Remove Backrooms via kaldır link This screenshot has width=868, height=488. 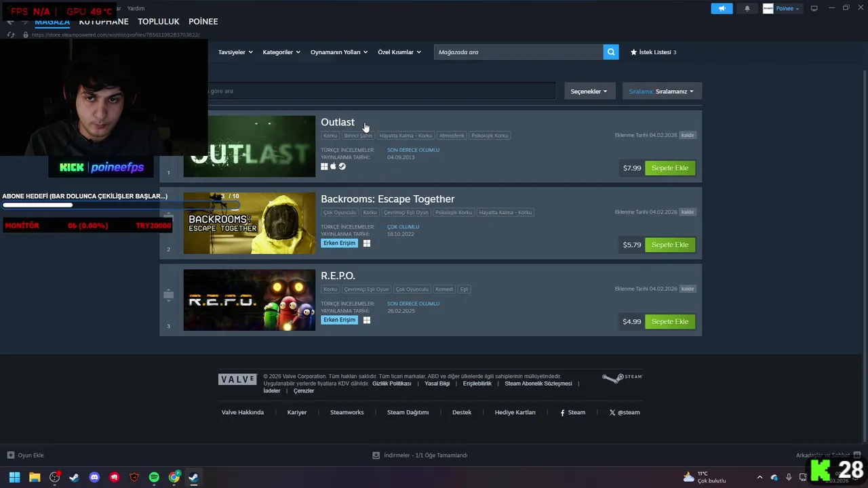click(688, 212)
